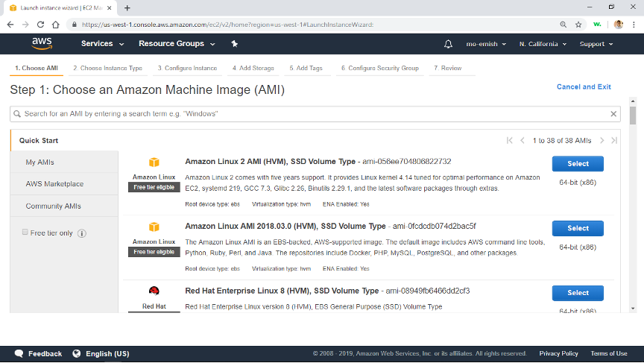The width and height of the screenshot is (644, 363).
Task: Click the Feedback speech bubble icon
Action: click(x=19, y=353)
